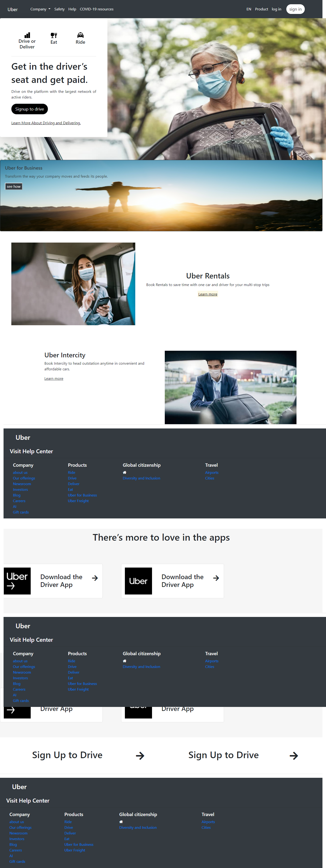Expand the Company dropdown in the navbar
The height and width of the screenshot is (868, 326).
pos(40,9)
